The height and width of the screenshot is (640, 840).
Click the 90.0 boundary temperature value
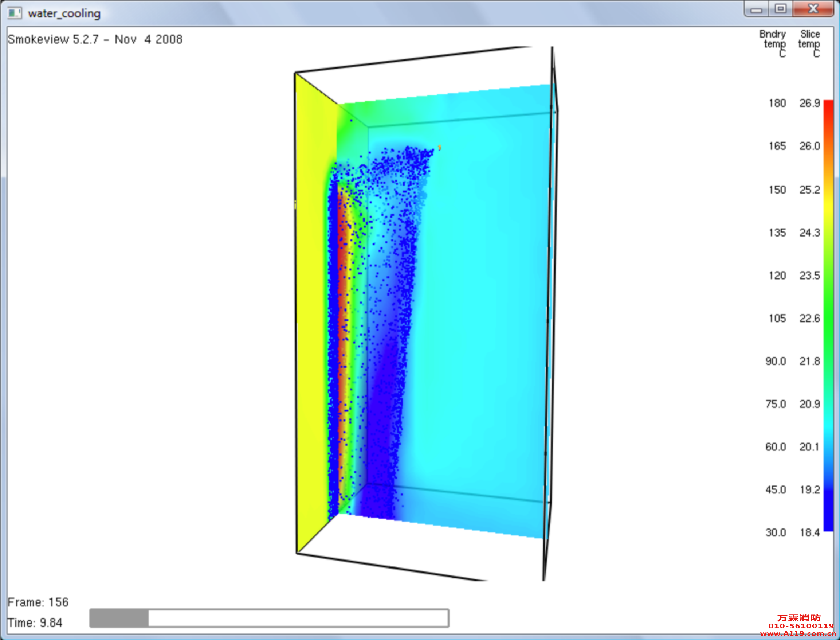776,361
